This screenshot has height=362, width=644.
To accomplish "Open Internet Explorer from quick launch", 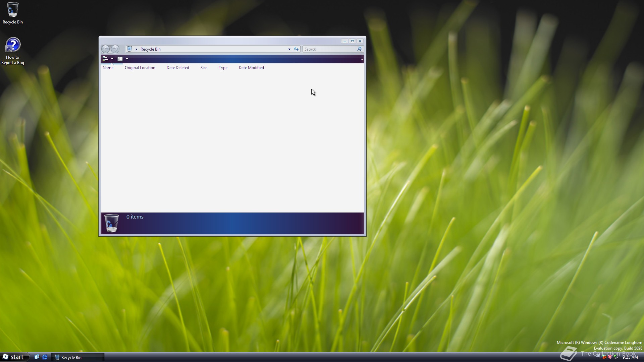I will point(45,357).
